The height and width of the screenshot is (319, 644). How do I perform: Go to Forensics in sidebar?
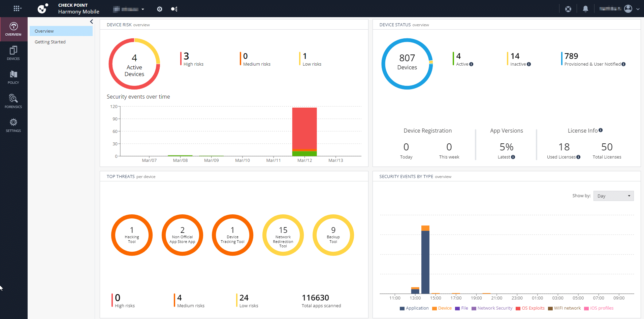[x=13, y=101]
